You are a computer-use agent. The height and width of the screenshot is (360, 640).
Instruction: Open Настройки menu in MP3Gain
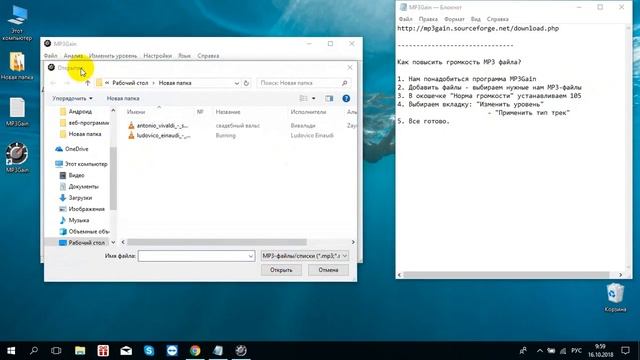tap(158, 56)
